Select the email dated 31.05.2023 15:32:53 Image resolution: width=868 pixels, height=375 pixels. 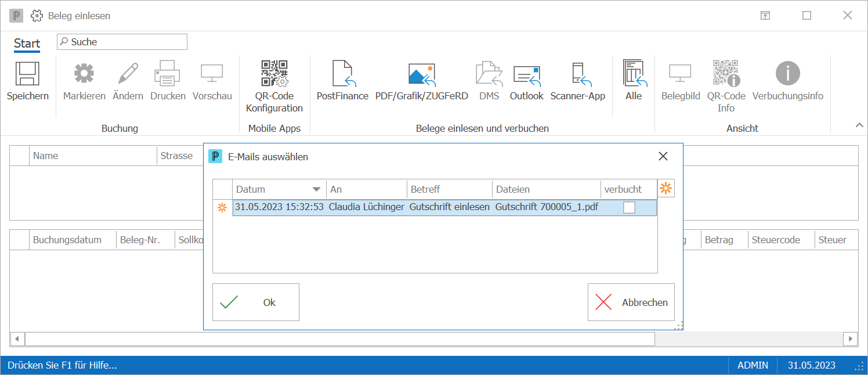279,207
